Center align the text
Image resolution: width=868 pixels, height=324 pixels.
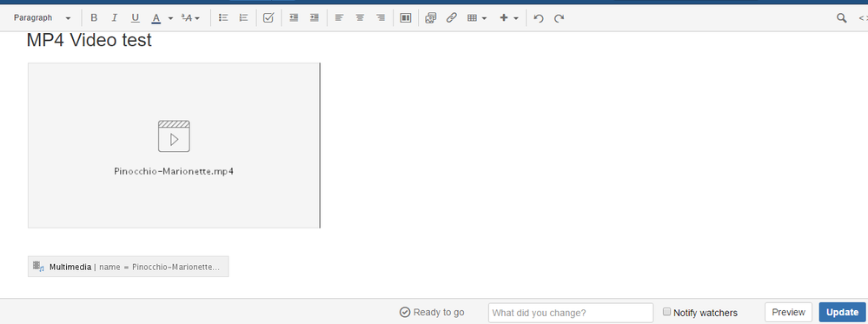360,17
